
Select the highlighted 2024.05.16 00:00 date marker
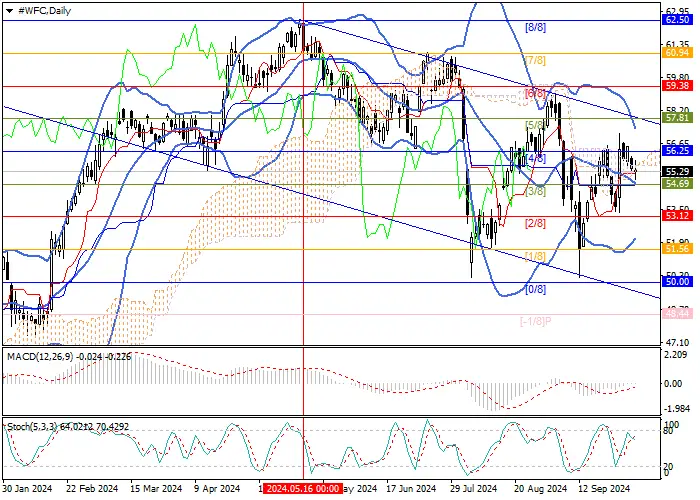point(303,488)
